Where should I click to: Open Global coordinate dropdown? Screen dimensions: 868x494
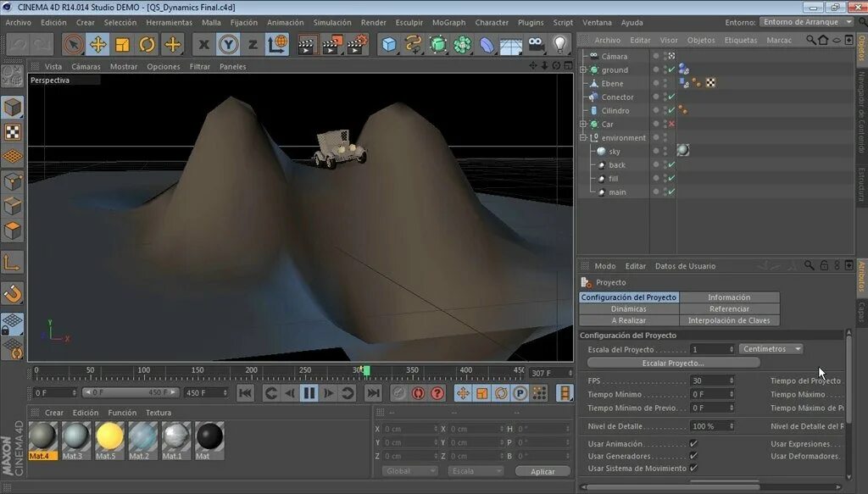tap(409, 471)
